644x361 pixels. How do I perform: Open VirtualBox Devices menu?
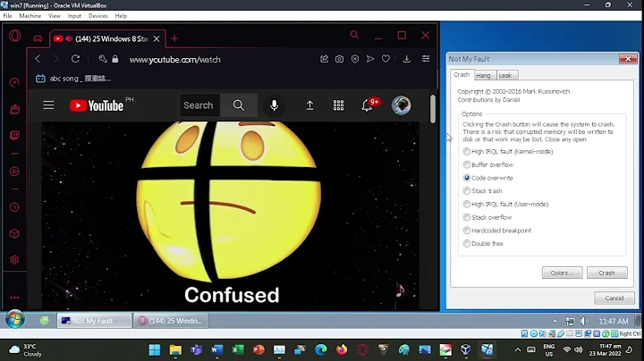(x=97, y=15)
